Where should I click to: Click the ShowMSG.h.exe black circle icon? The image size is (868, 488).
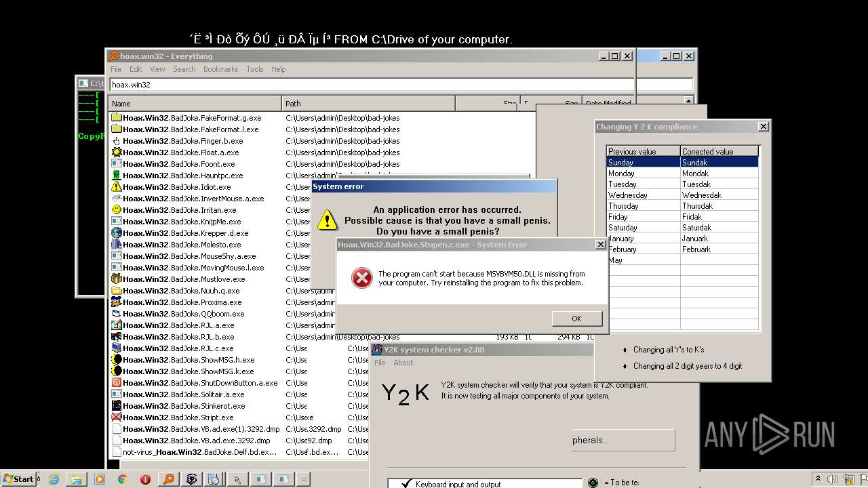[117, 360]
